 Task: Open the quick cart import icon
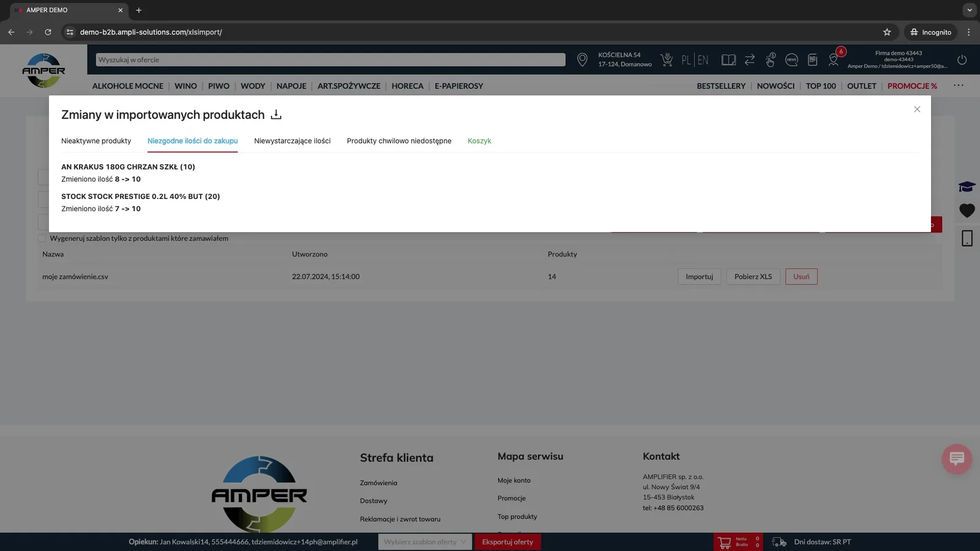[x=666, y=59]
